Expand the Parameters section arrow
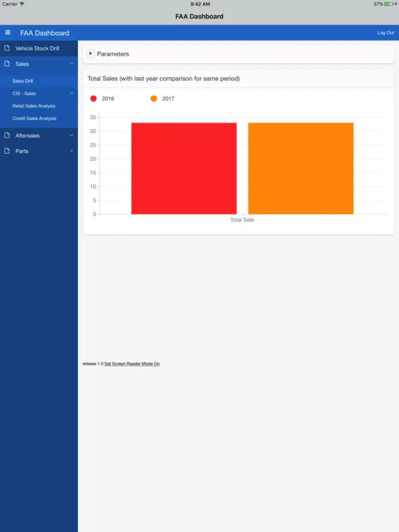 pos(90,54)
